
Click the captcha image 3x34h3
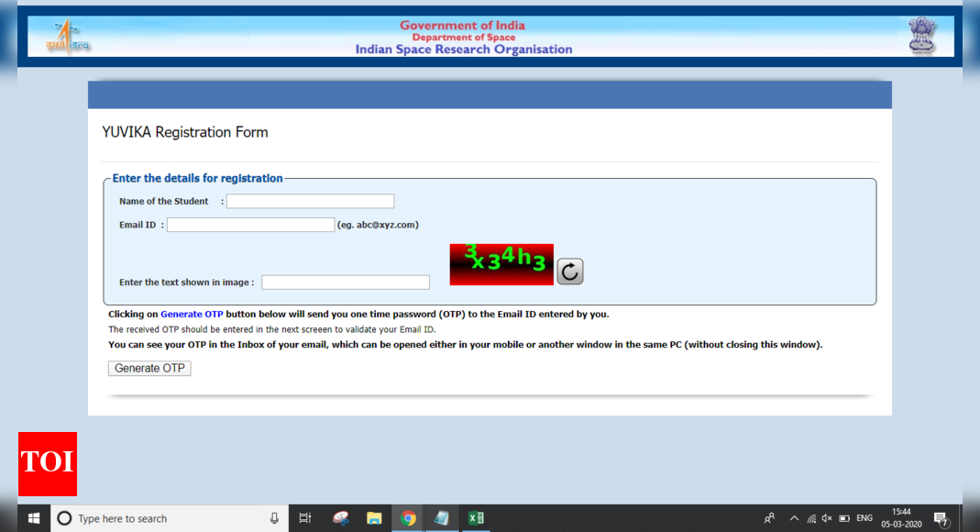point(501,264)
